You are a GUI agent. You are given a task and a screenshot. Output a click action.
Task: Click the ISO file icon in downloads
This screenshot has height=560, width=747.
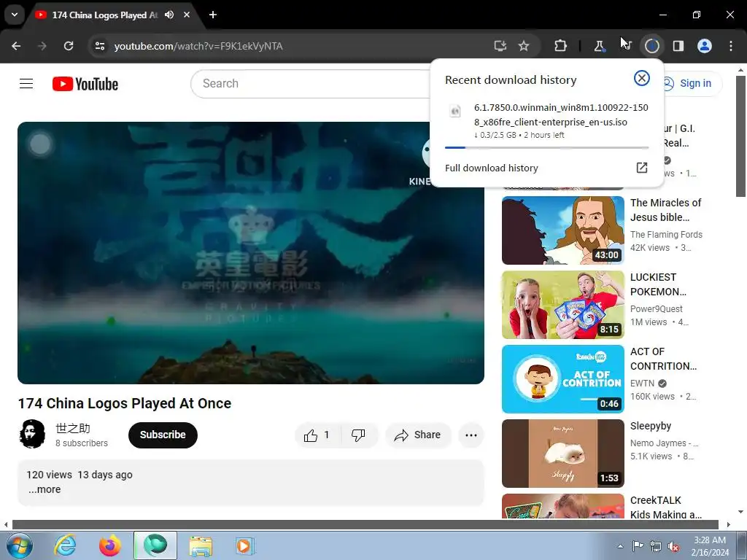coord(455,111)
